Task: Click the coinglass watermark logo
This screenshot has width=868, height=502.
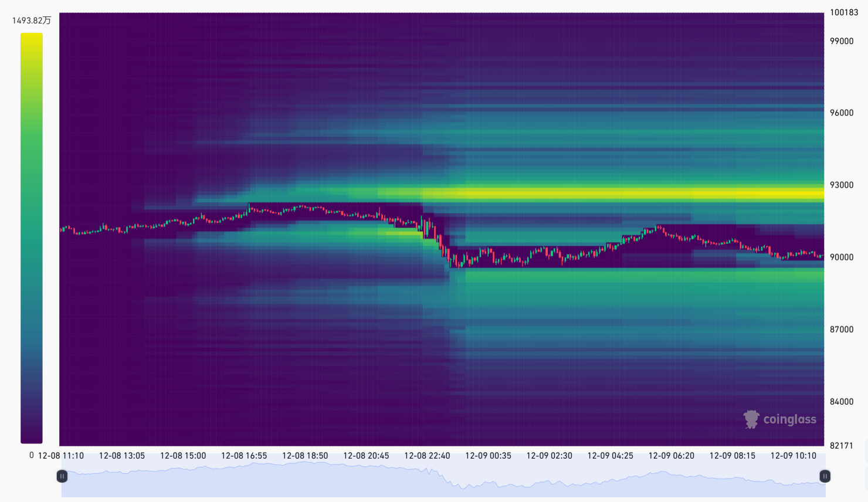Action: tap(780, 419)
